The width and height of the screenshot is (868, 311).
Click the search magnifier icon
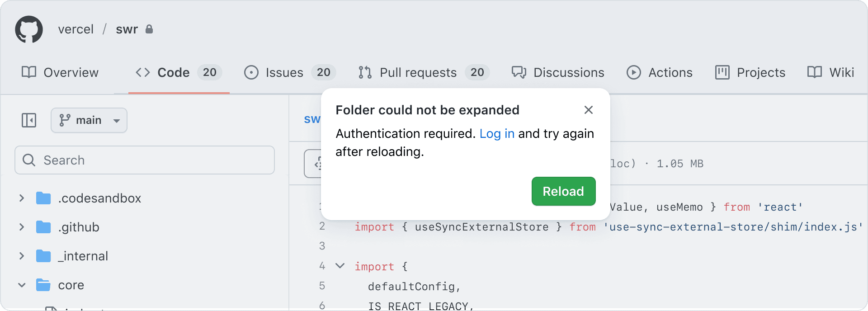[29, 160]
